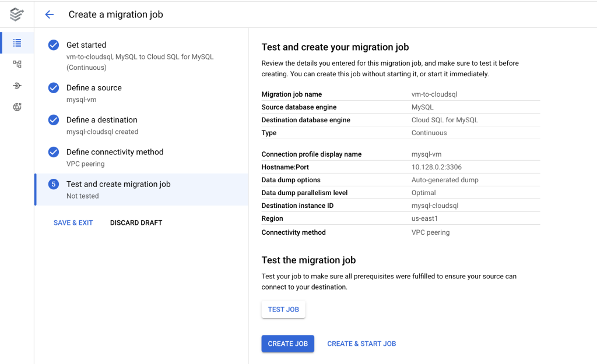Open the private connectivity globe icon
597x364 pixels.
[x=17, y=107]
